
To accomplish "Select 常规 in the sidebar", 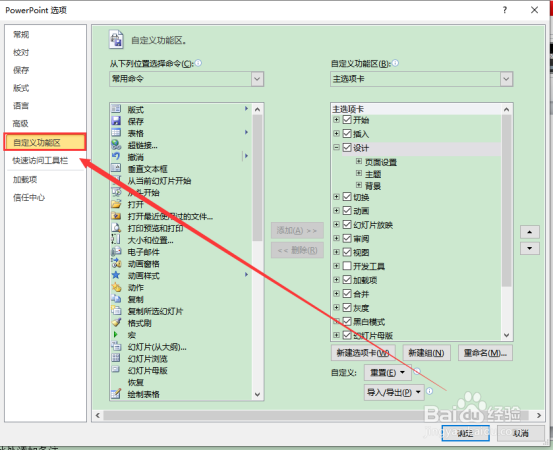I will pos(21,35).
